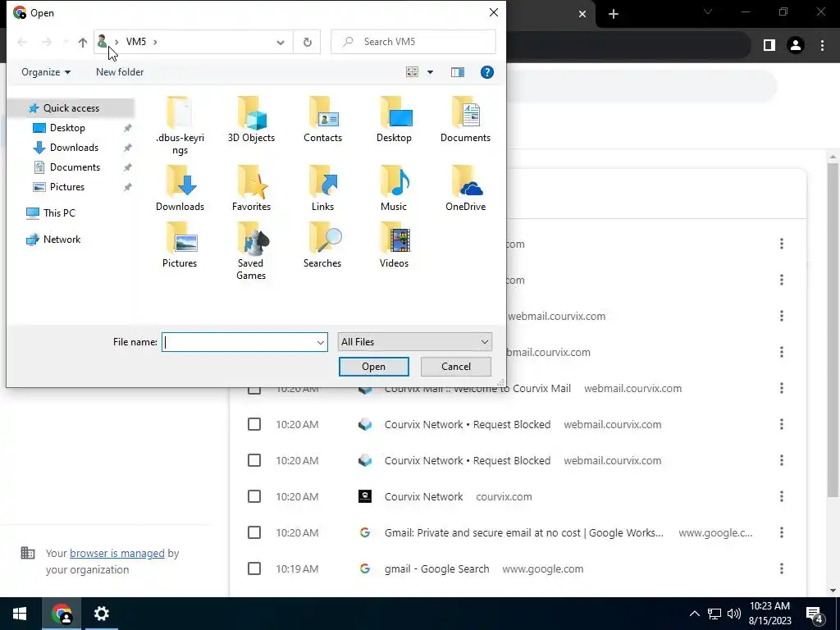Select Downloads under Quick access
Image resolution: width=840 pixels, height=630 pixels.
pos(74,148)
